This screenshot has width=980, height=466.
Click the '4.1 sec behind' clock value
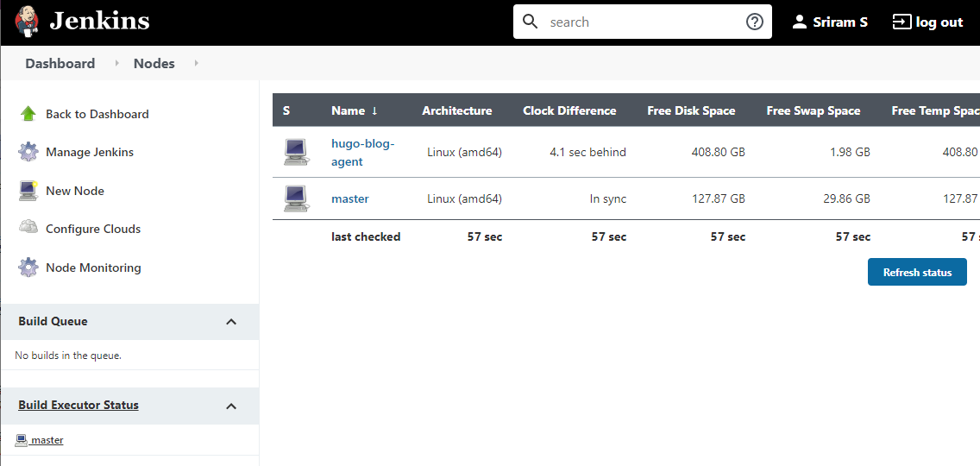point(587,152)
